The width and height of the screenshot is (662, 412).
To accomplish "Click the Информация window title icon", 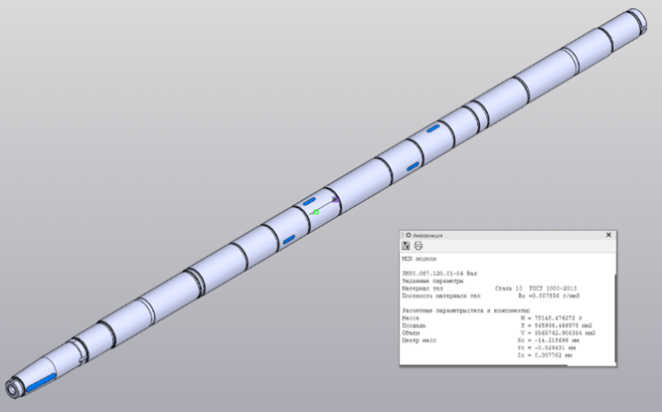I will 408,235.
